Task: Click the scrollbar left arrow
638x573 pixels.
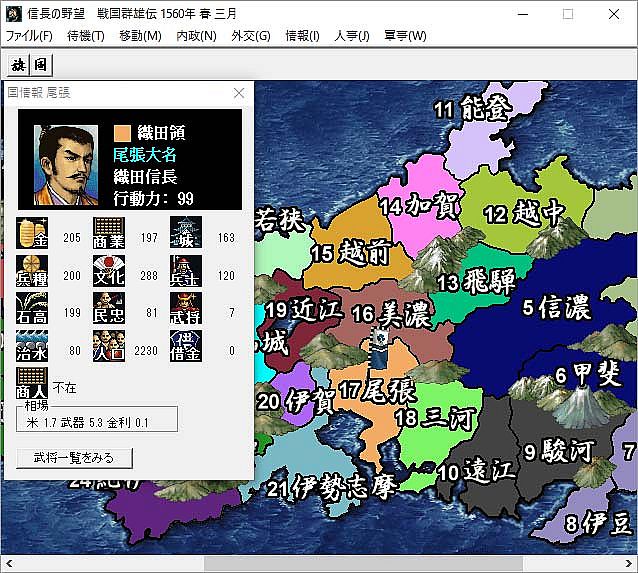Action: point(9,564)
